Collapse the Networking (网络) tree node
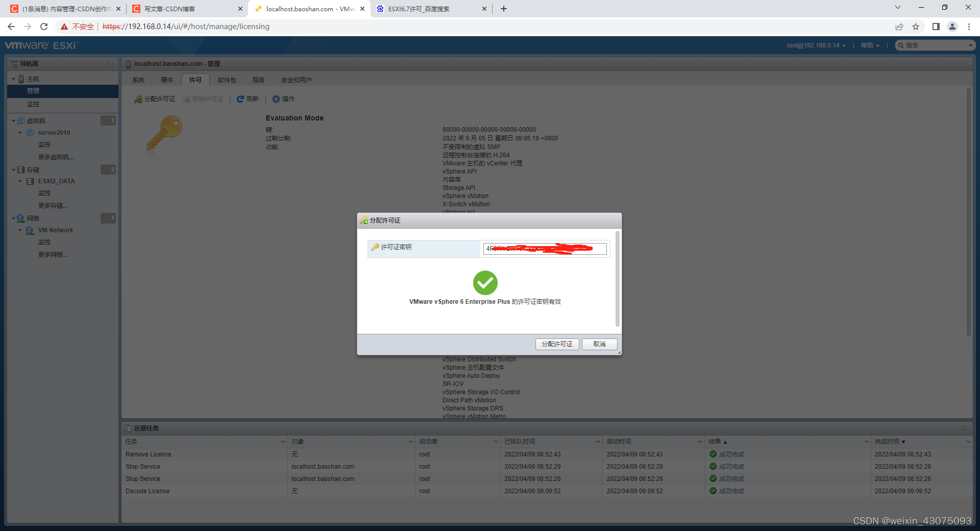980x531 pixels. pos(13,219)
